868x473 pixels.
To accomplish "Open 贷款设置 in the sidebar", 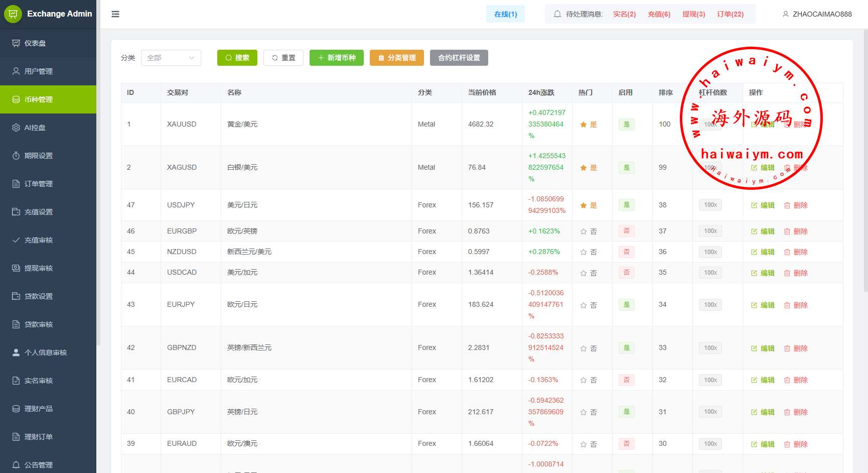I will tap(48, 296).
